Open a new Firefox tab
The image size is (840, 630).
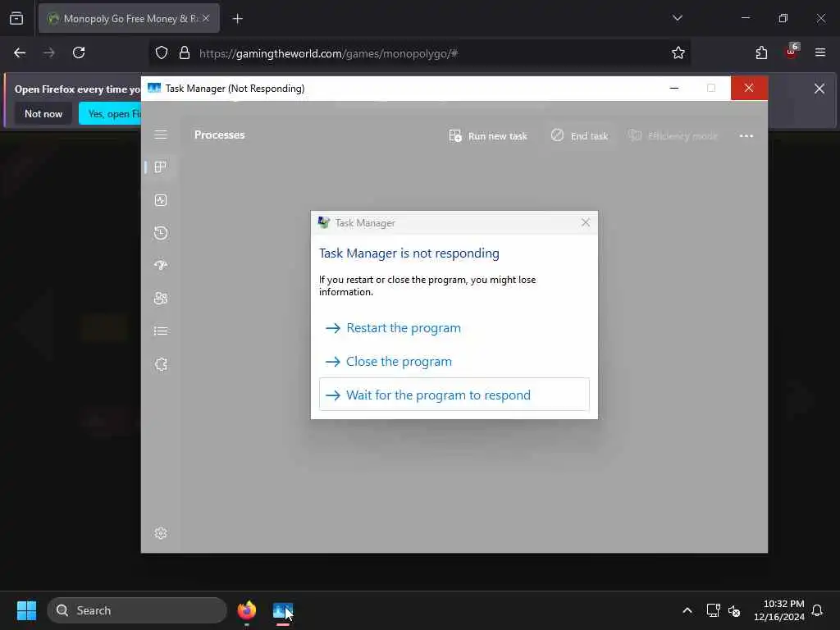[238, 19]
